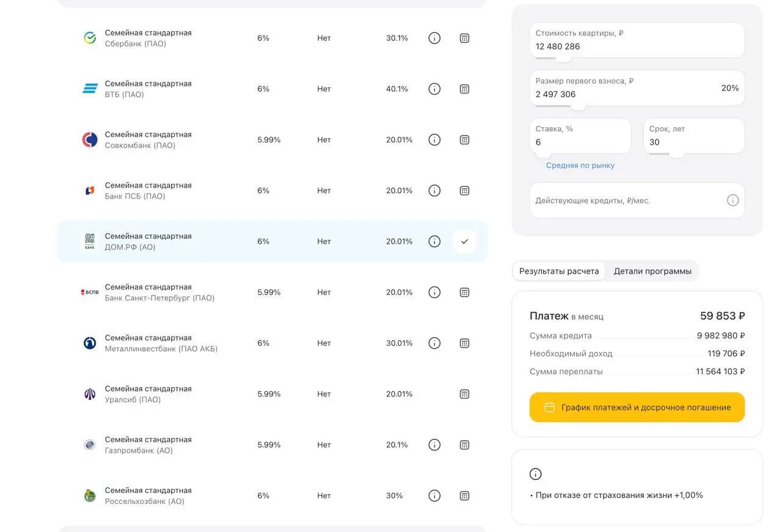
Task: View info about the ВТБ program
Action: pos(434,89)
